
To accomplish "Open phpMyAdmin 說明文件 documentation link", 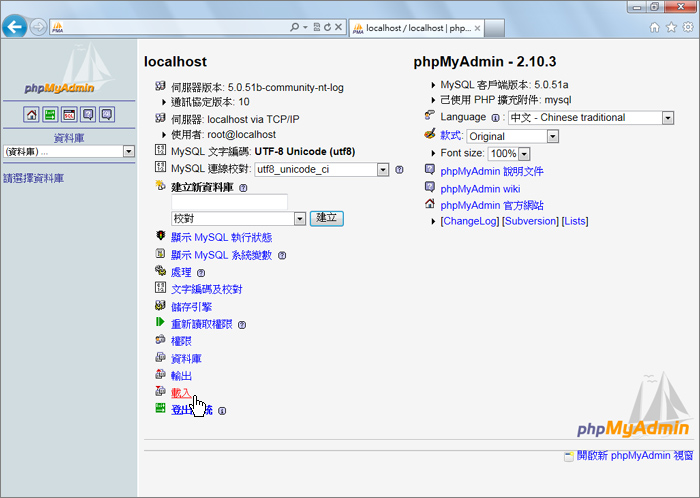I will (492, 171).
